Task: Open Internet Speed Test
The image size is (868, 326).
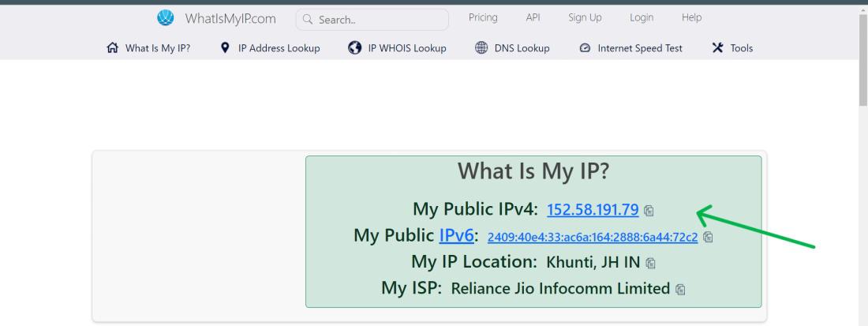Action: [640, 48]
